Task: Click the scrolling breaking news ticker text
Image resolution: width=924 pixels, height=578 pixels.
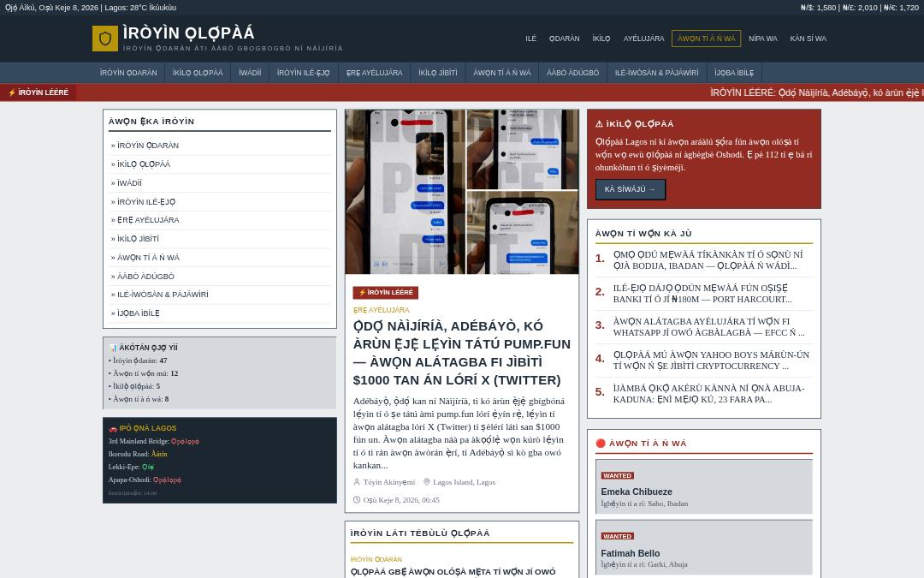Action: (x=816, y=92)
